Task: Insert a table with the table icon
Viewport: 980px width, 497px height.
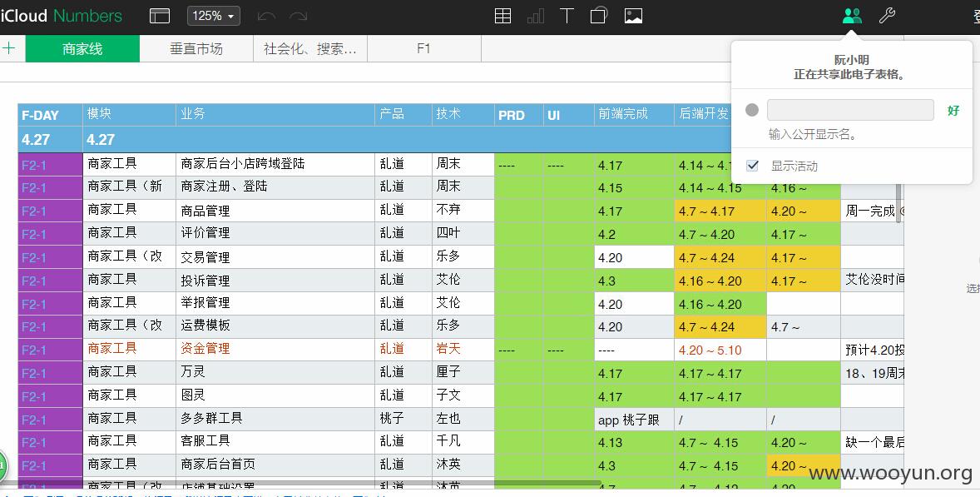Action: pyautogui.click(x=502, y=17)
